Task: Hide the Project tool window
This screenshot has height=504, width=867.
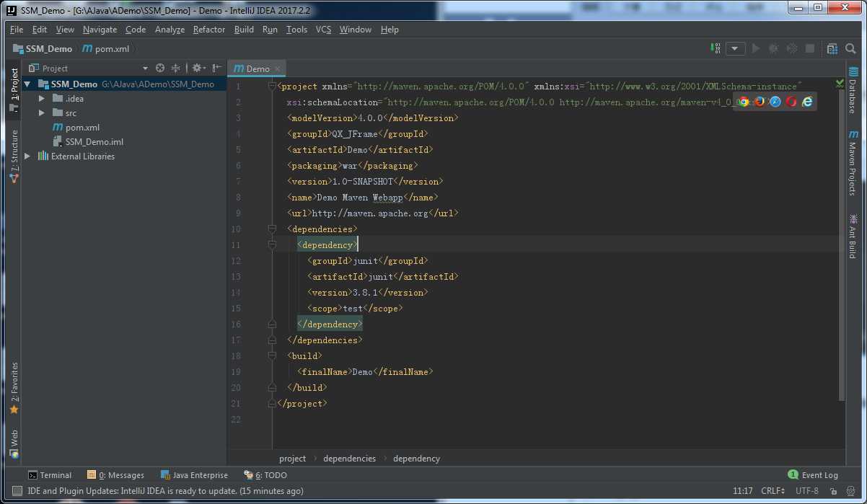Action: 216,68
